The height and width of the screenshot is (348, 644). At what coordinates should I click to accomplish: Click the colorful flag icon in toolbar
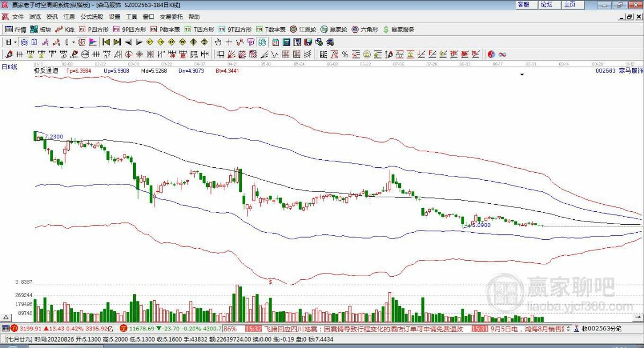pyautogui.click(x=92, y=42)
